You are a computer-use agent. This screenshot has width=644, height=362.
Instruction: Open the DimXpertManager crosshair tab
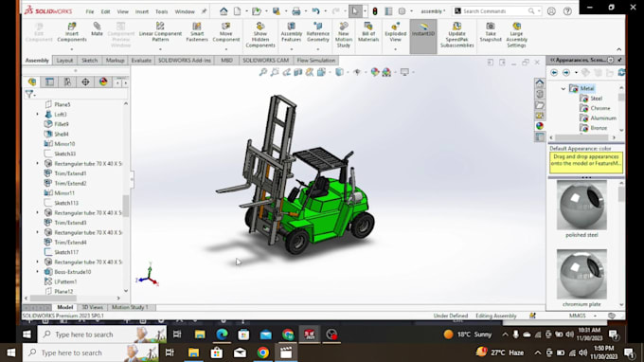click(85, 81)
